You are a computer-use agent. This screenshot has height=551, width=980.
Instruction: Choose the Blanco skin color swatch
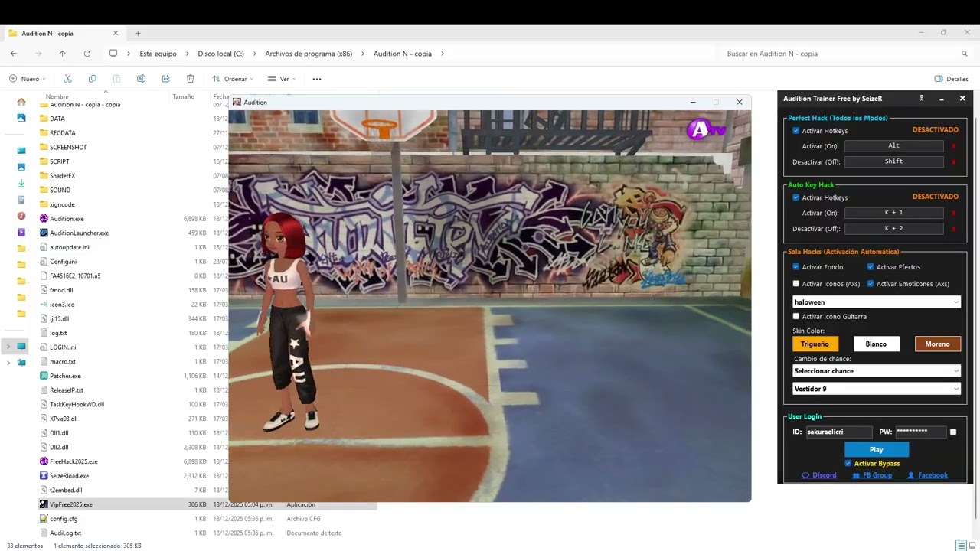[x=876, y=344]
